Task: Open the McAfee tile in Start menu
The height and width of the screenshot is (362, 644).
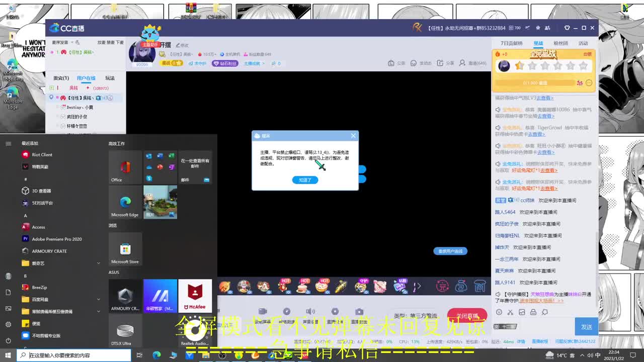Action: 195,296
